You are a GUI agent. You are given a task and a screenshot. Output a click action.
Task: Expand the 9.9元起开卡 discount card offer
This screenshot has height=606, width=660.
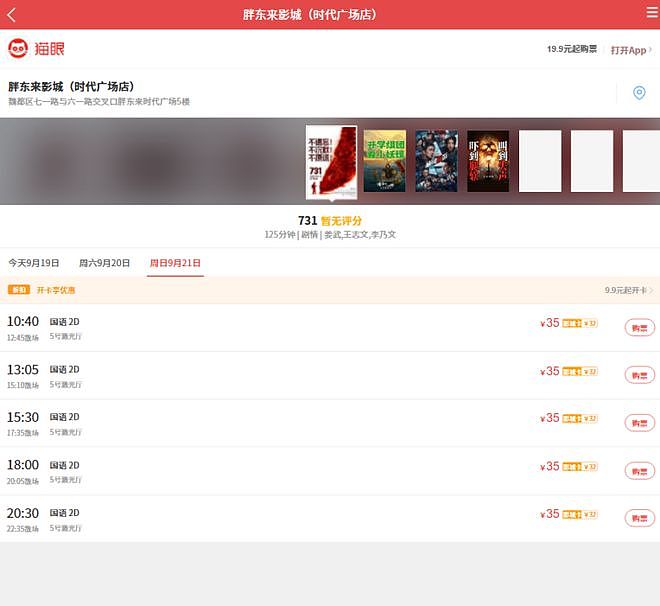[x=629, y=290]
